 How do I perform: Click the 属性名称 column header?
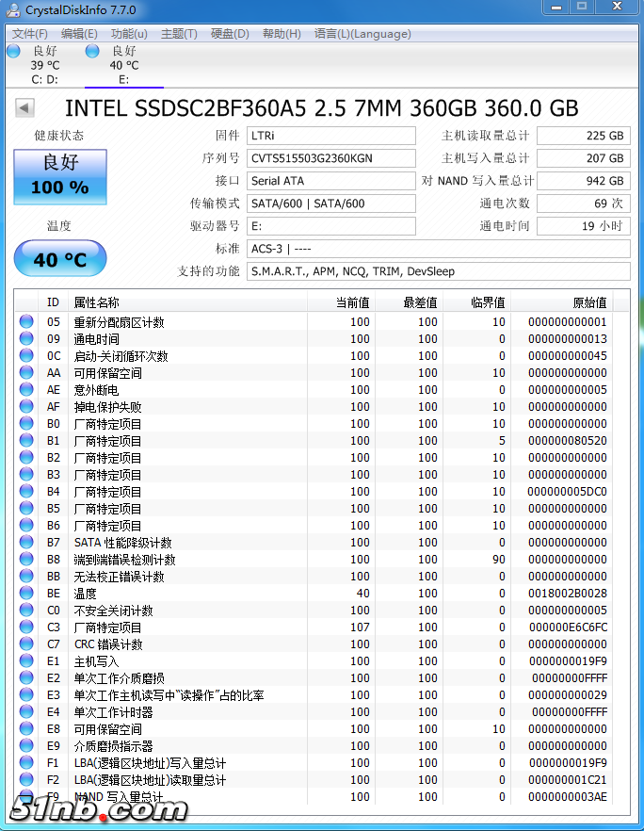[x=97, y=302]
